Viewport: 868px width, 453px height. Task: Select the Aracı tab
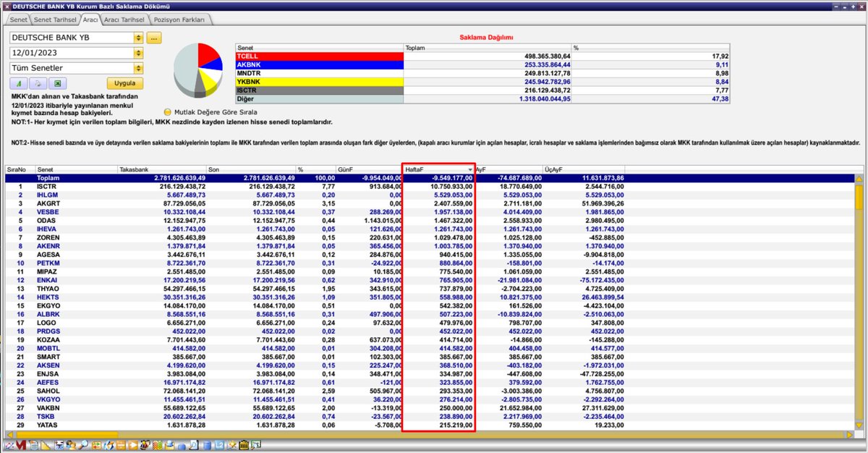pos(90,20)
